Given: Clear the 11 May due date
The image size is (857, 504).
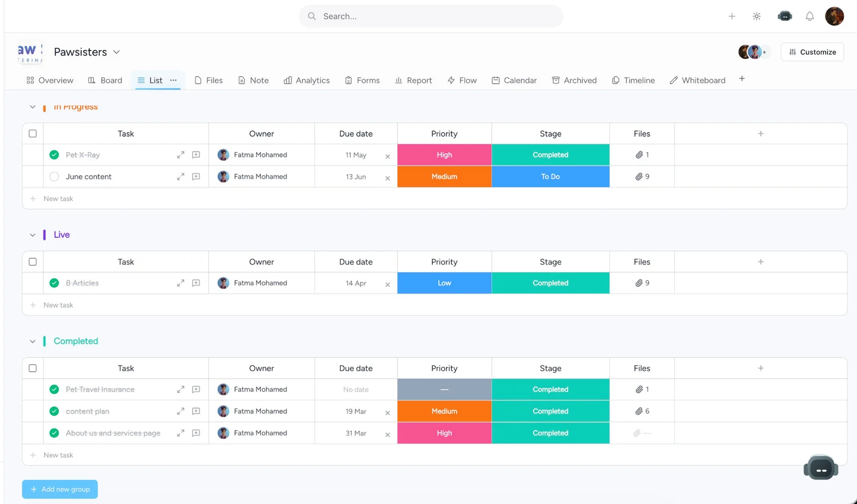Looking at the screenshot, I should (387, 156).
